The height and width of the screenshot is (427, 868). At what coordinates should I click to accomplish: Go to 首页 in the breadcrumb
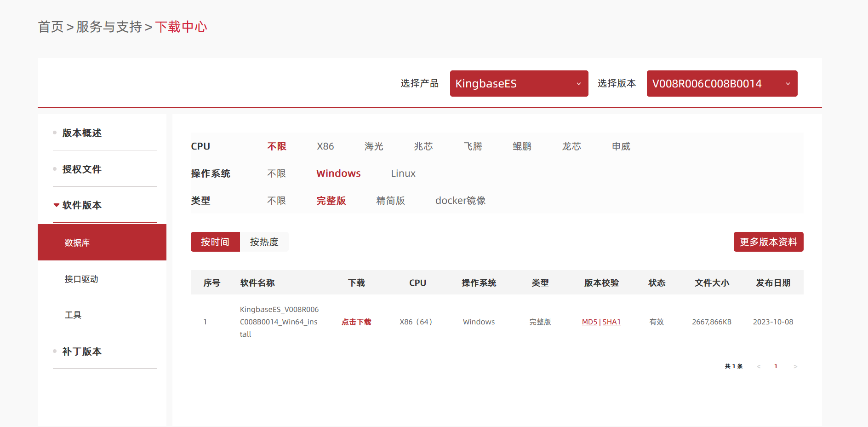point(51,27)
